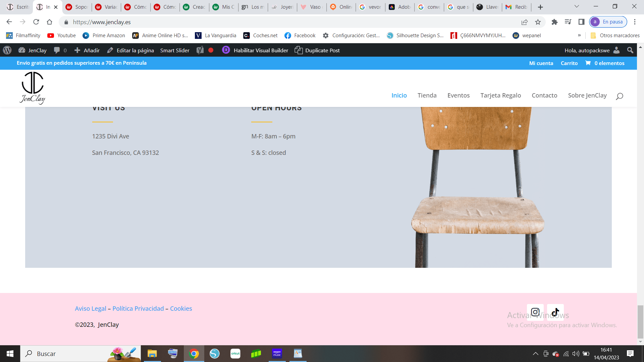Viewport: 644px width, 362px height.
Task: Open the taskbar clock and date
Action: point(606,354)
